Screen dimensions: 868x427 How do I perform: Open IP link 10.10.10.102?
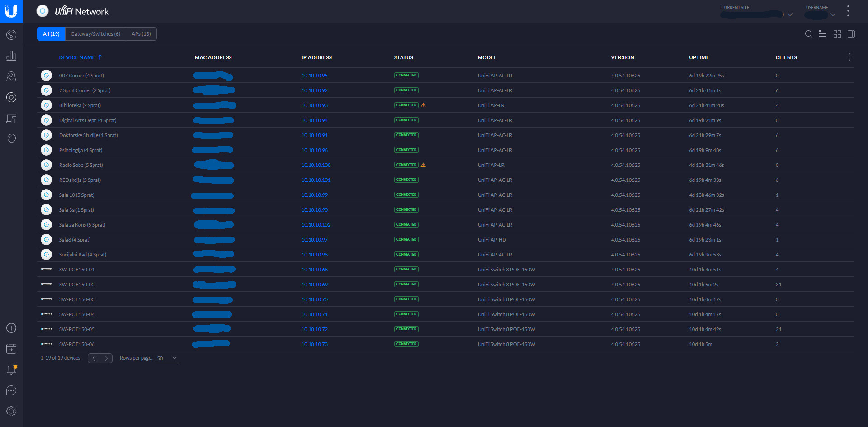pyautogui.click(x=316, y=225)
